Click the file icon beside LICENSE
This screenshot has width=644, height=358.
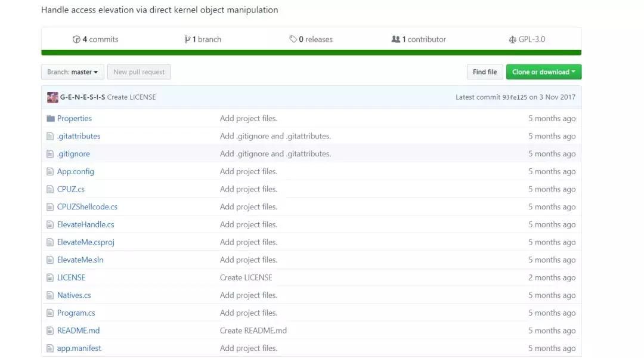point(50,277)
